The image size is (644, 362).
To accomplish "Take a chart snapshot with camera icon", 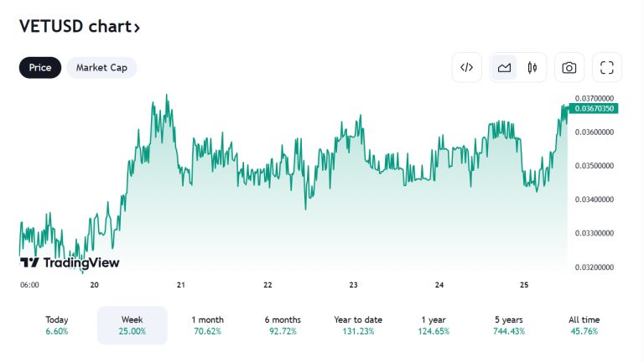I will tap(569, 68).
